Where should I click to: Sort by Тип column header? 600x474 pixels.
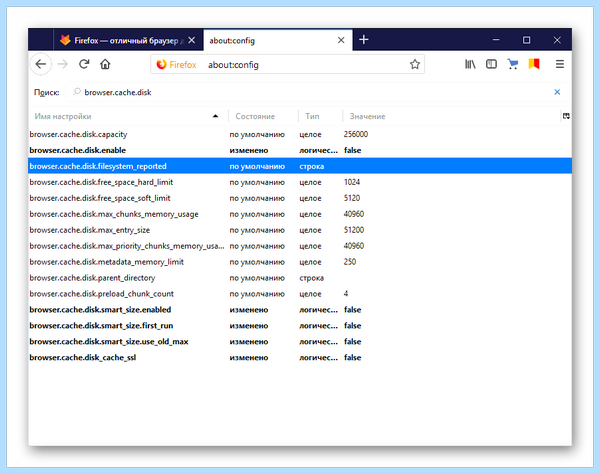[x=320, y=116]
